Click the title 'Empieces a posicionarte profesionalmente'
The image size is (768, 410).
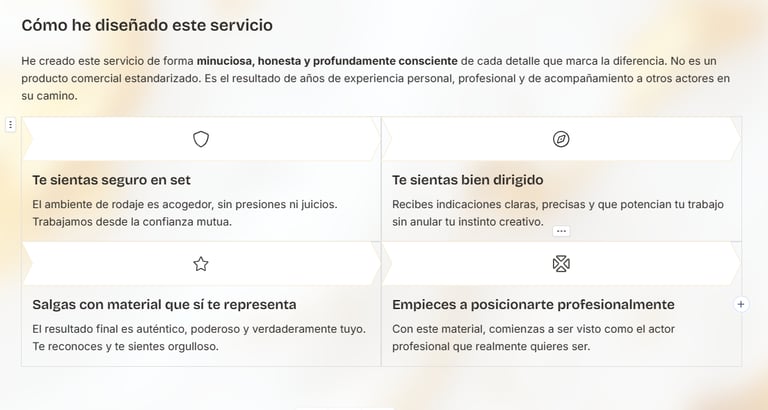point(533,304)
